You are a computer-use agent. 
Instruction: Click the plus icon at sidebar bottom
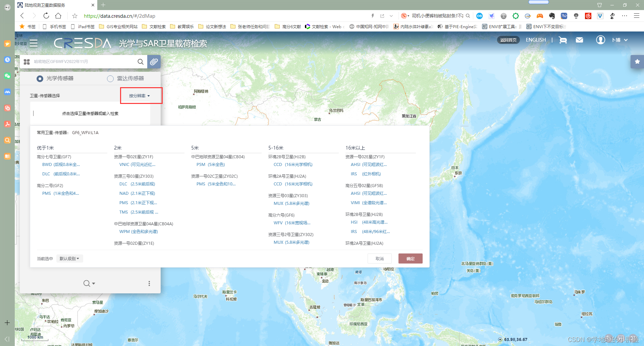(x=7, y=323)
